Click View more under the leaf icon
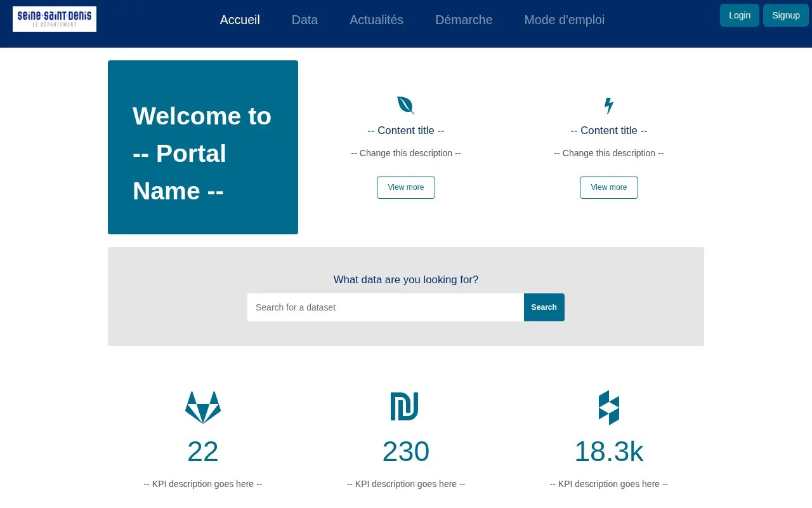 [406, 187]
